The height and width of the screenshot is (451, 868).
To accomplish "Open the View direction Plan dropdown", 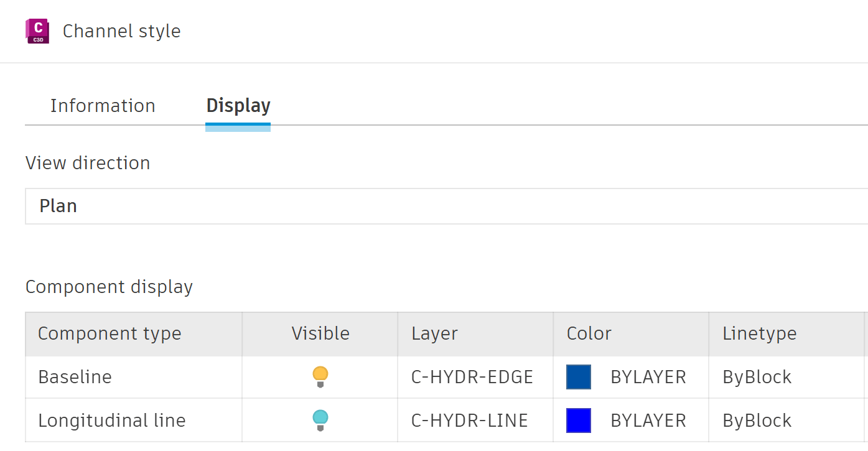I will coord(446,206).
